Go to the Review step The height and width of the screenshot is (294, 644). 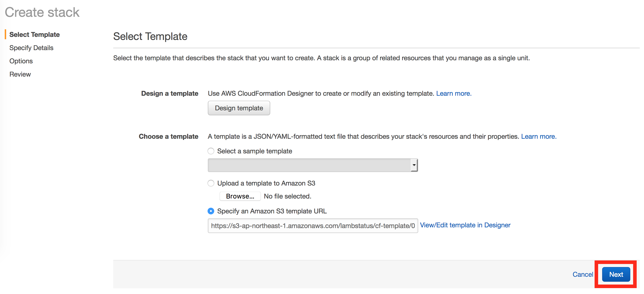[20, 74]
